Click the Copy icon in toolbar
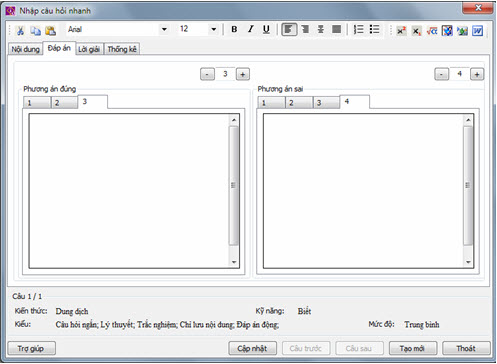 click(x=35, y=30)
